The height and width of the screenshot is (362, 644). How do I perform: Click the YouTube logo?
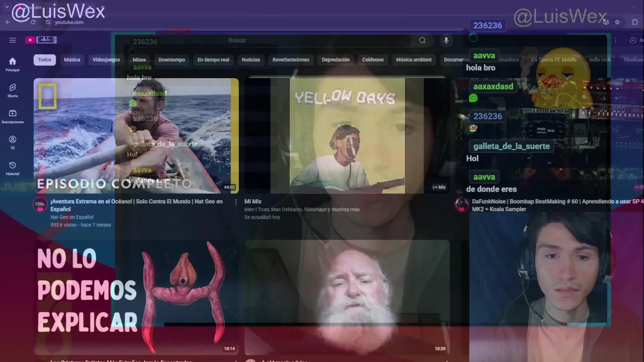41,40
